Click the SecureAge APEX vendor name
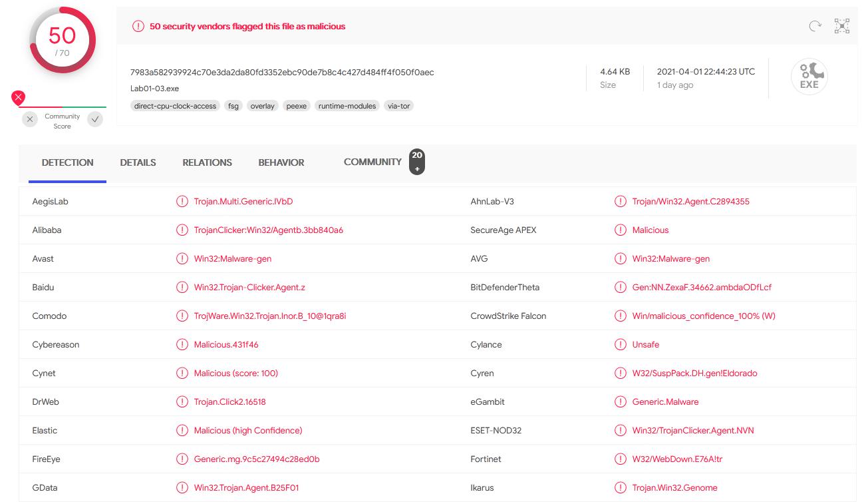 (x=504, y=230)
